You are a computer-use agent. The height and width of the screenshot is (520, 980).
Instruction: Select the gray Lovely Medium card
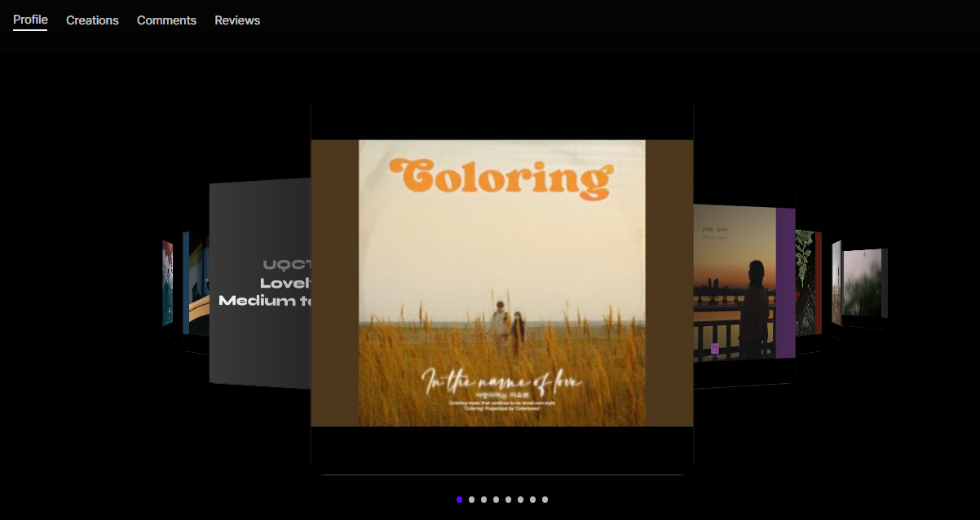click(x=260, y=284)
